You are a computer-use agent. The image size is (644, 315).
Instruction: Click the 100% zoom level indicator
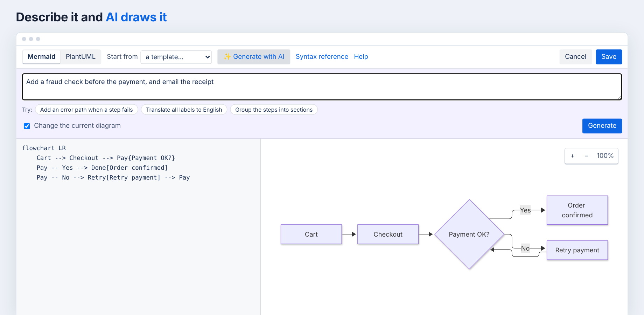point(605,156)
